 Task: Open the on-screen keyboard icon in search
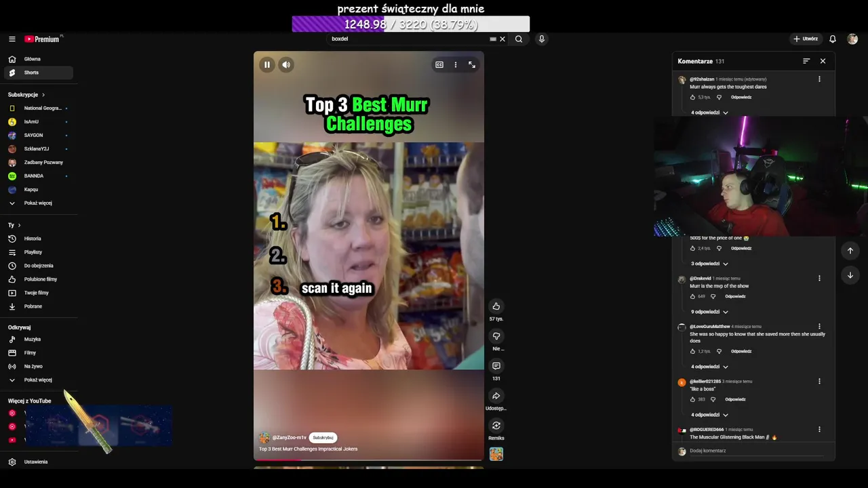[493, 39]
